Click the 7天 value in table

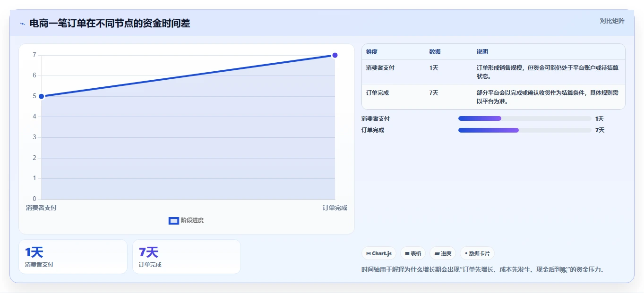[x=434, y=93]
